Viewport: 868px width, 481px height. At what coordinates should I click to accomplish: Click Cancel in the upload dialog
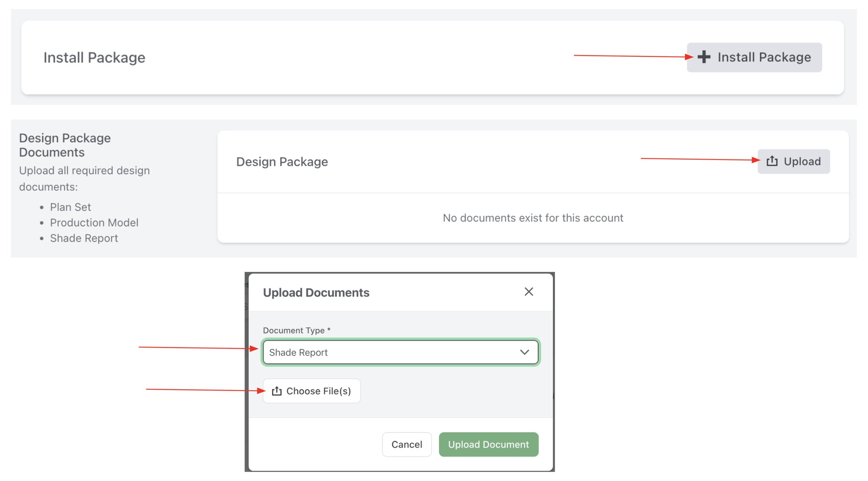pos(406,444)
